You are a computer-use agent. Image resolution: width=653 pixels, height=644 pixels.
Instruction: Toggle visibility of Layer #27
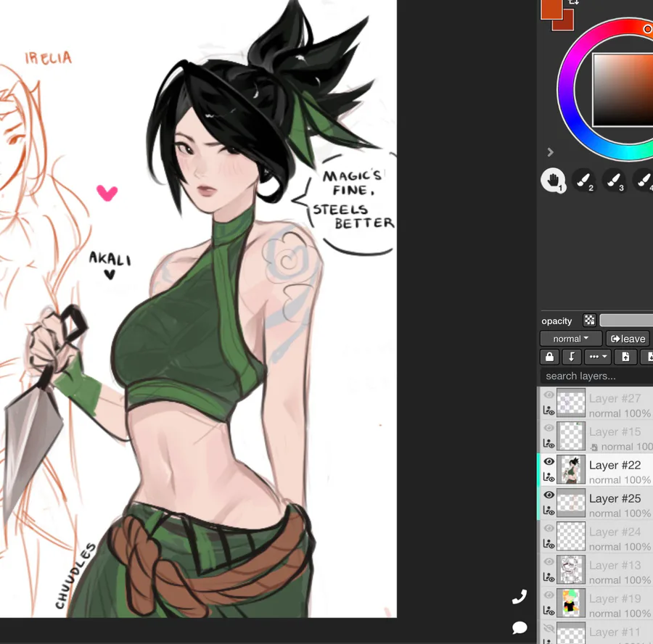549,395
